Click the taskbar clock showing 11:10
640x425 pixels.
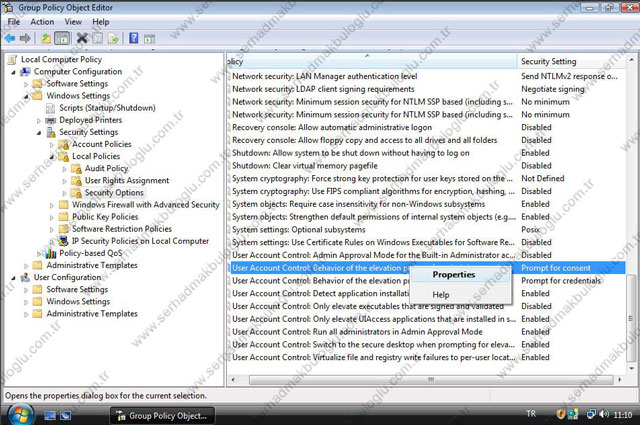[623, 415]
